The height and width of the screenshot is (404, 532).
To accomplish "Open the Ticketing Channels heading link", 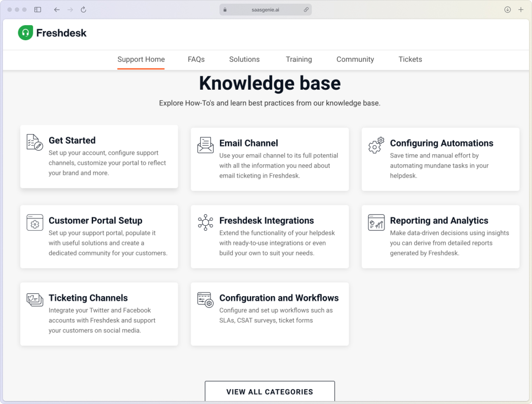I will 88,298.
